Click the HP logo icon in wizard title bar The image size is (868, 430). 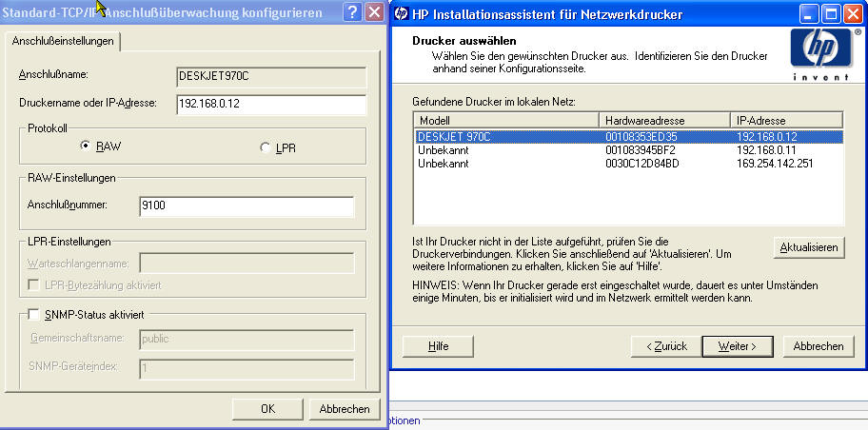pyautogui.click(x=402, y=14)
